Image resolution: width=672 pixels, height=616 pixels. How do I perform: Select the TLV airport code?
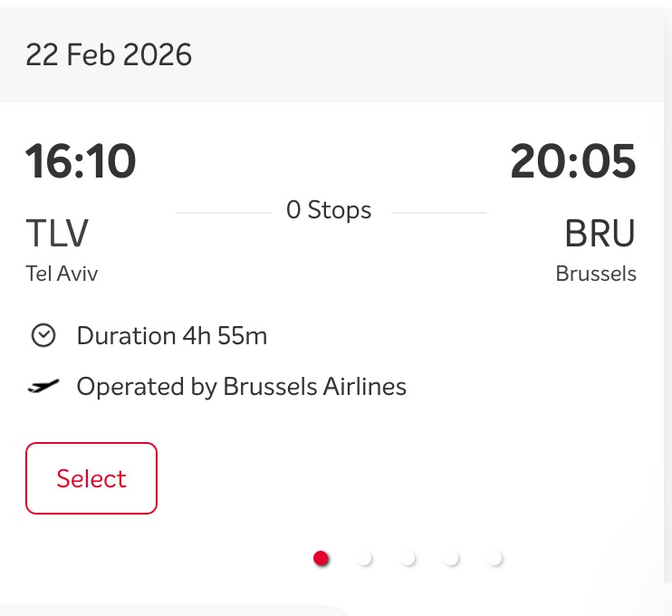coord(57,234)
